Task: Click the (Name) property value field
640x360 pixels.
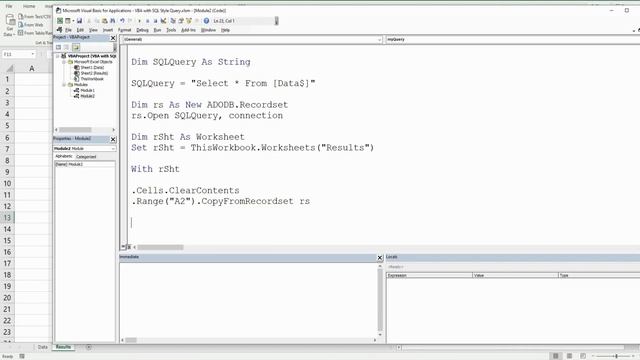Action: coord(91,164)
